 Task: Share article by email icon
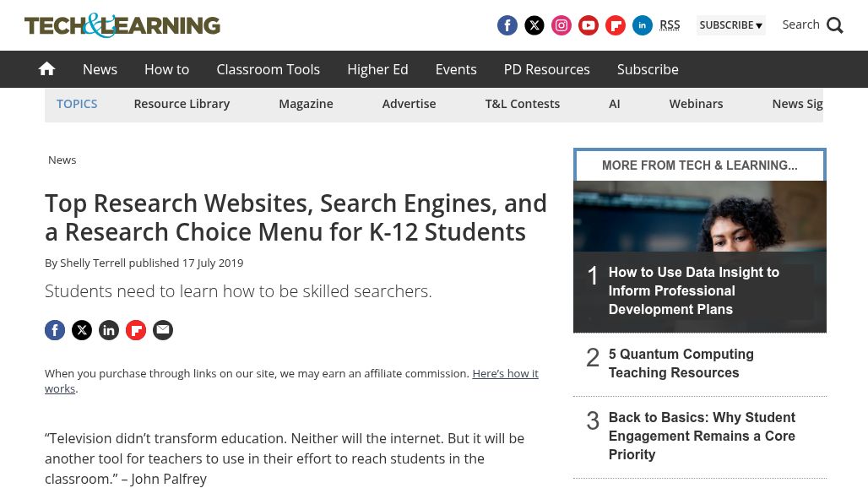pyautogui.click(x=163, y=330)
